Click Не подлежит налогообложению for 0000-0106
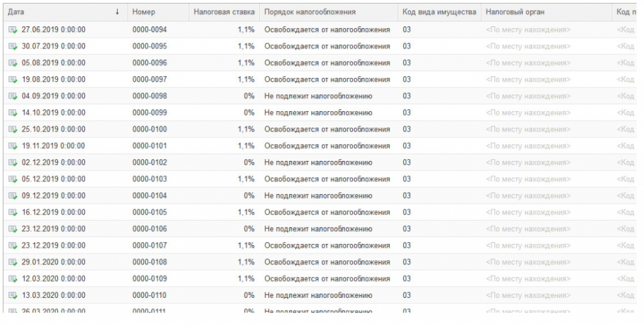This screenshot has width=644, height=325. point(318,229)
